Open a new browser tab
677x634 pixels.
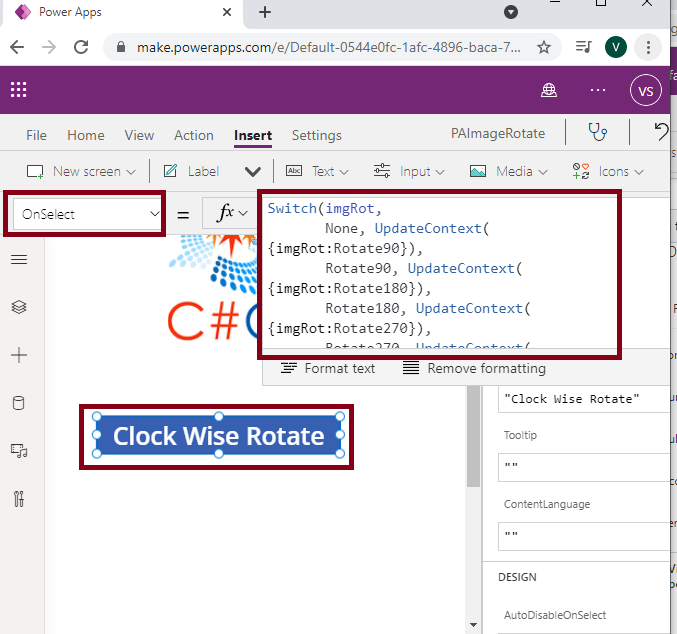pyautogui.click(x=265, y=12)
